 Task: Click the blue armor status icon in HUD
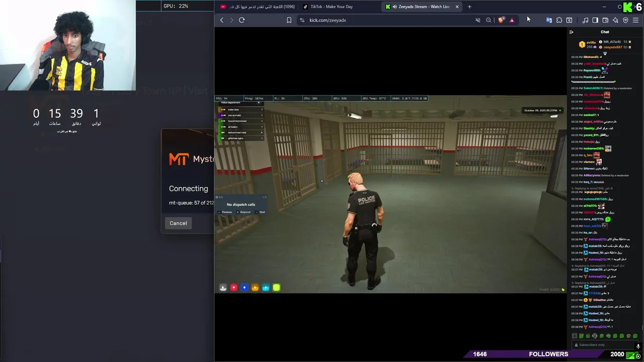pos(244,288)
